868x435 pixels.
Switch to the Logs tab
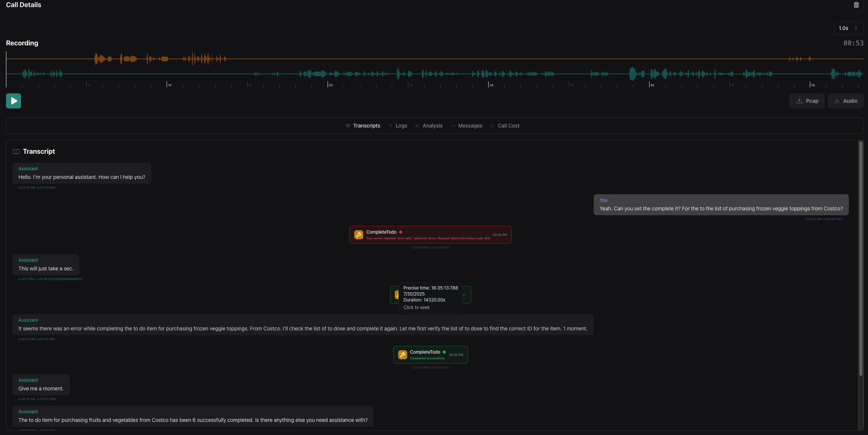click(x=401, y=126)
